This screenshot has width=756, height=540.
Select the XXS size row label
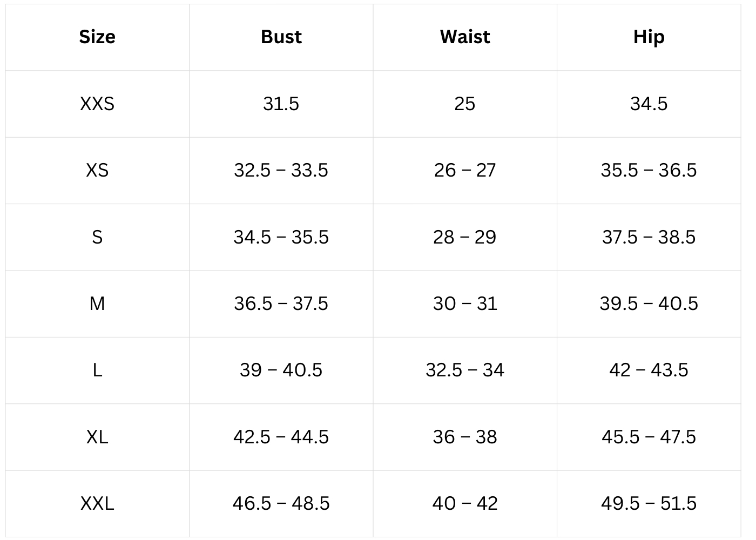point(97,104)
